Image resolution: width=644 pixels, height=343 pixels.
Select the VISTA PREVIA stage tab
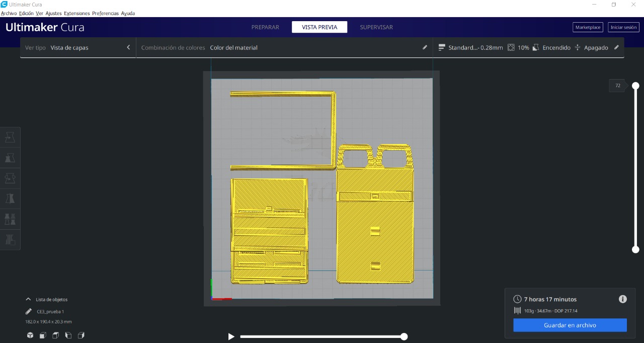(x=319, y=27)
